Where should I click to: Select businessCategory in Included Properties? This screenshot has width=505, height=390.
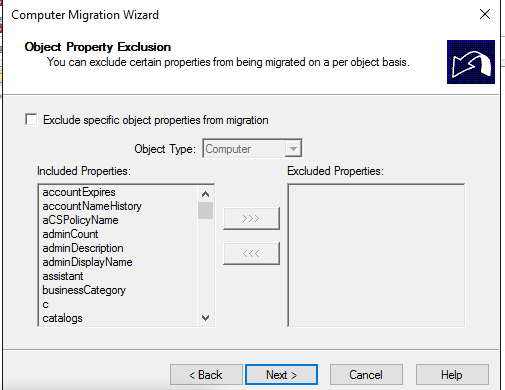click(x=84, y=290)
